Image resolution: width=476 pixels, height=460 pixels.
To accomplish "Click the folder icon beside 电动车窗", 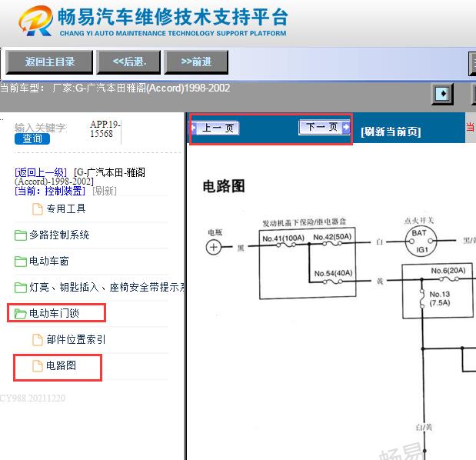I will pyautogui.click(x=21, y=261).
